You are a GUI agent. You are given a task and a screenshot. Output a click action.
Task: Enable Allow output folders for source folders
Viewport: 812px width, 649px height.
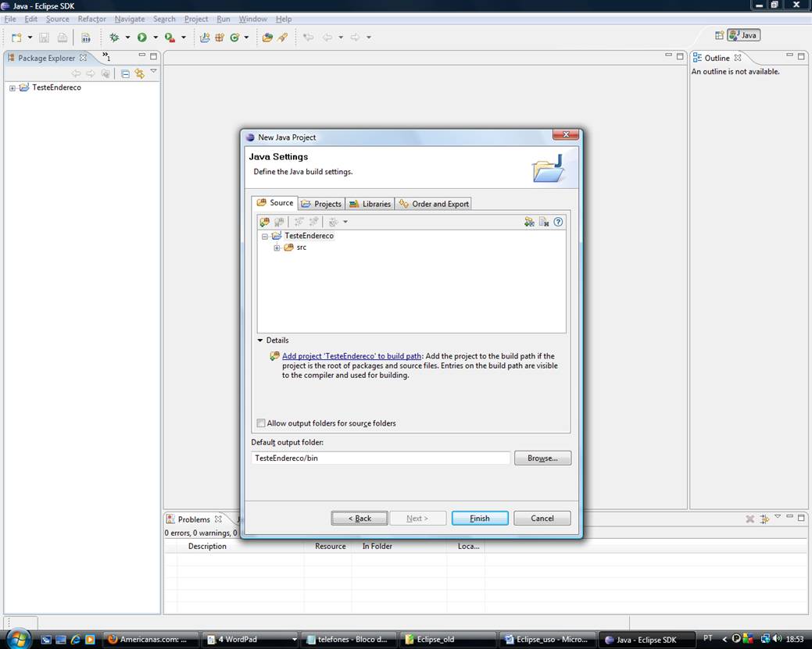(261, 423)
